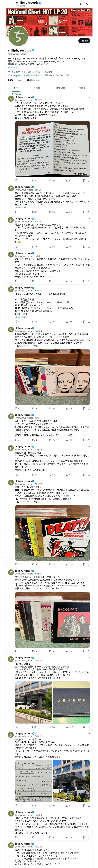Switch to the Media tab
The image size is (98, 868).
[82, 88]
